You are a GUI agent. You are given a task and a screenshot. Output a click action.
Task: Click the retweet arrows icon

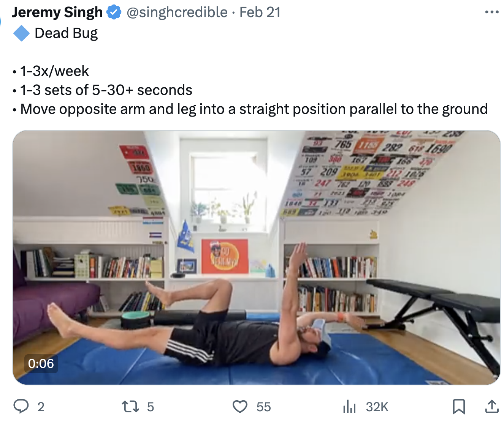pos(130,407)
